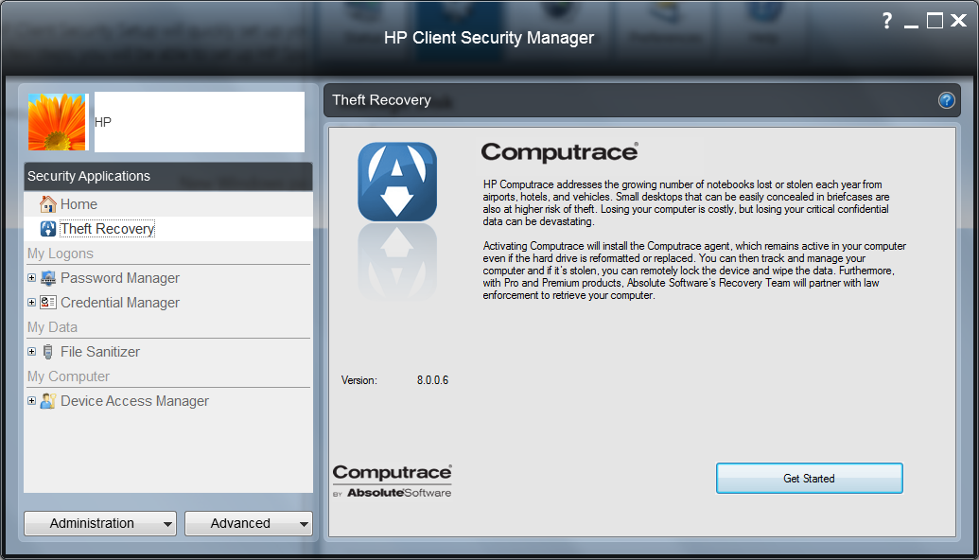Click the user flower avatar picture
The height and width of the screenshot is (560, 979).
pyautogui.click(x=57, y=122)
